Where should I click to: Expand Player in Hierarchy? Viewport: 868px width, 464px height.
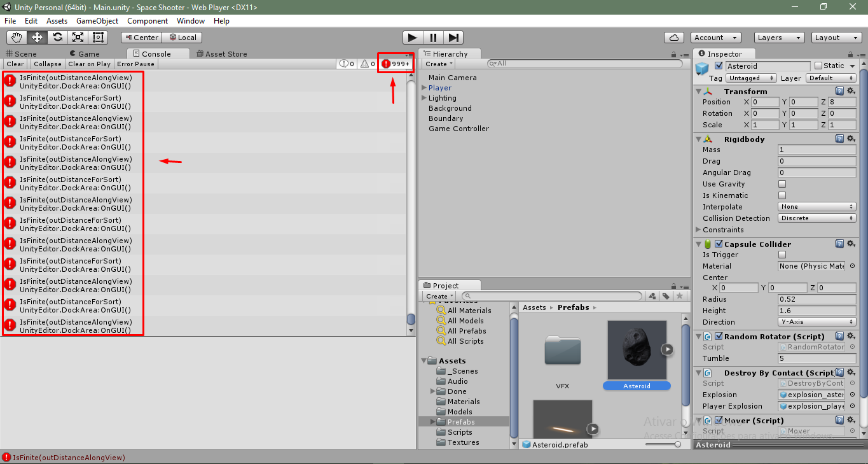[424, 88]
